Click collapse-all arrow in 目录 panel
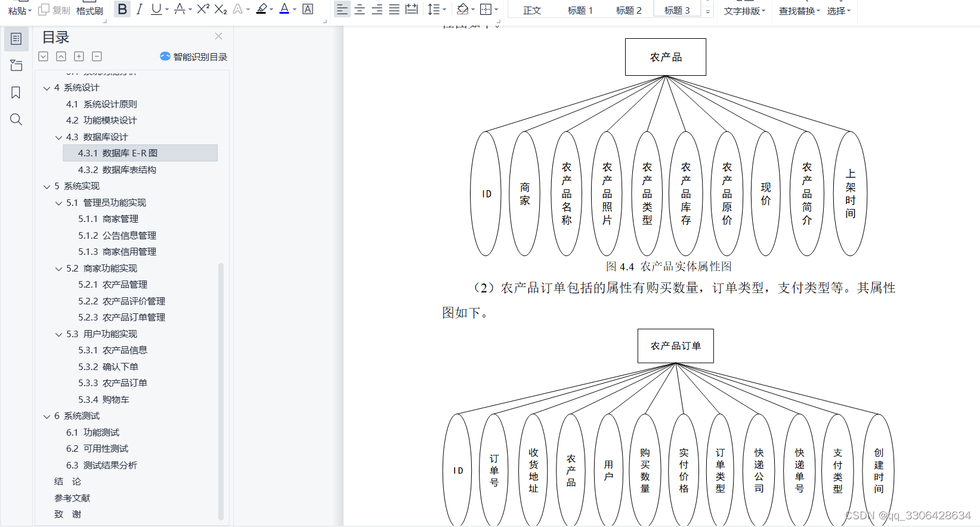 (x=61, y=56)
